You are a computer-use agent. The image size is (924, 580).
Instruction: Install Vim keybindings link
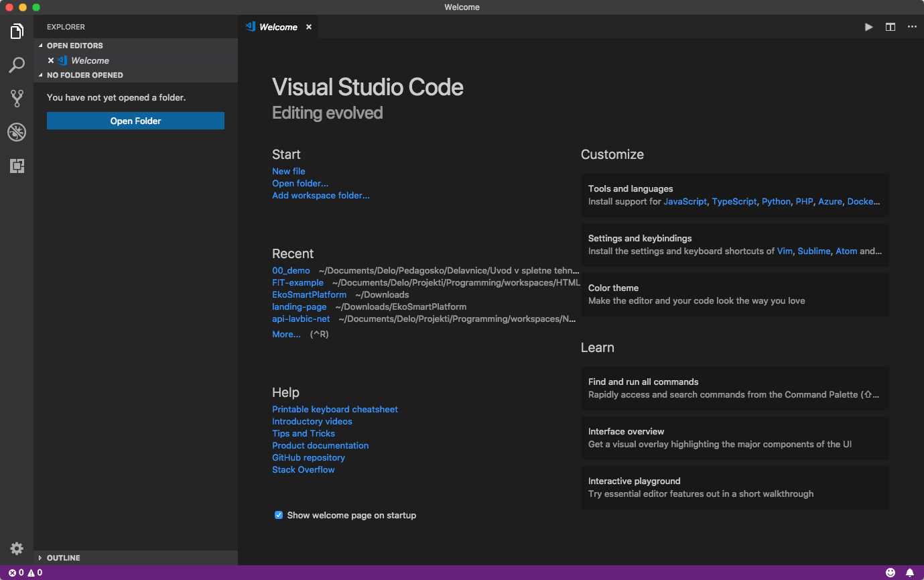[785, 251]
